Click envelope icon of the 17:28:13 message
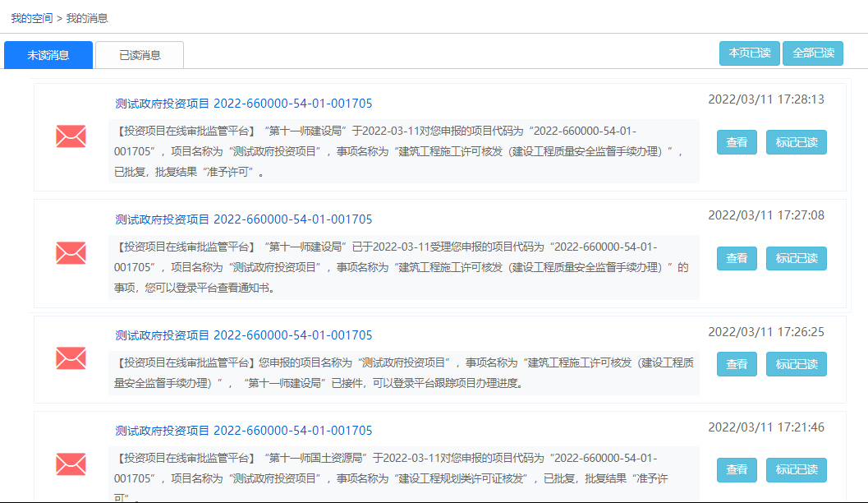This screenshot has height=503, width=868. [71, 136]
